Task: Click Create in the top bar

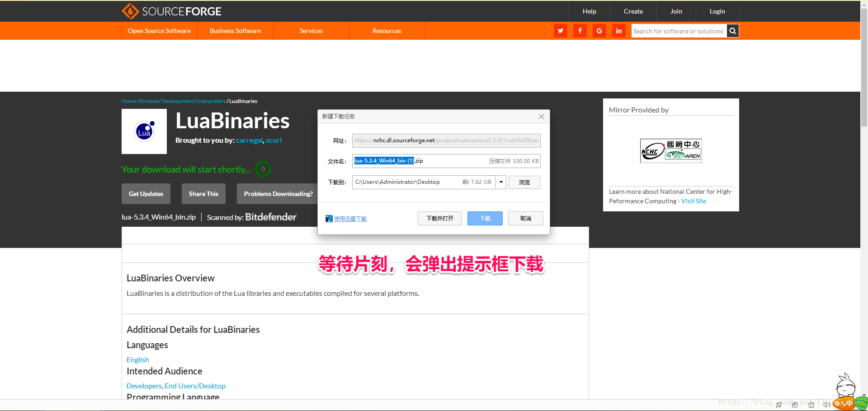Action: click(x=633, y=11)
